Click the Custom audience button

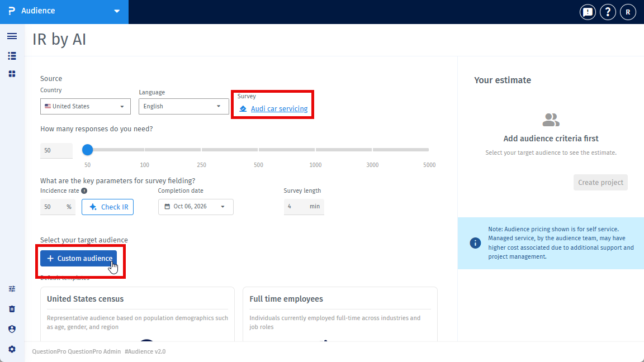78,258
